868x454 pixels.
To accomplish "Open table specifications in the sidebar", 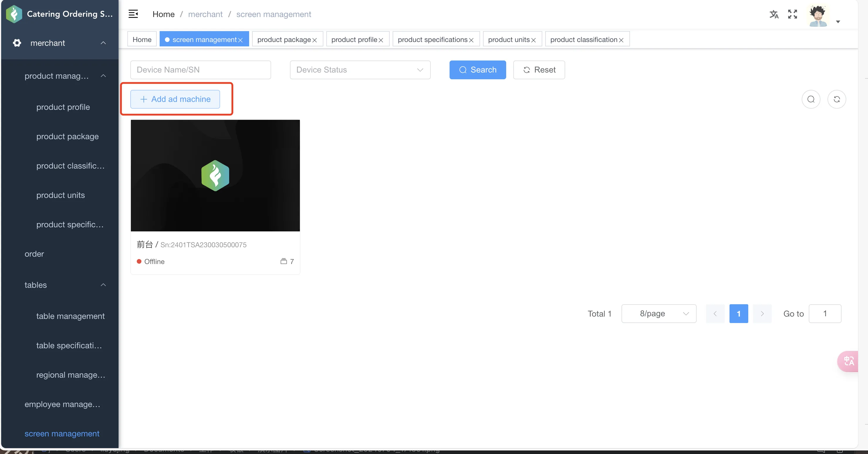I will pyautogui.click(x=69, y=345).
